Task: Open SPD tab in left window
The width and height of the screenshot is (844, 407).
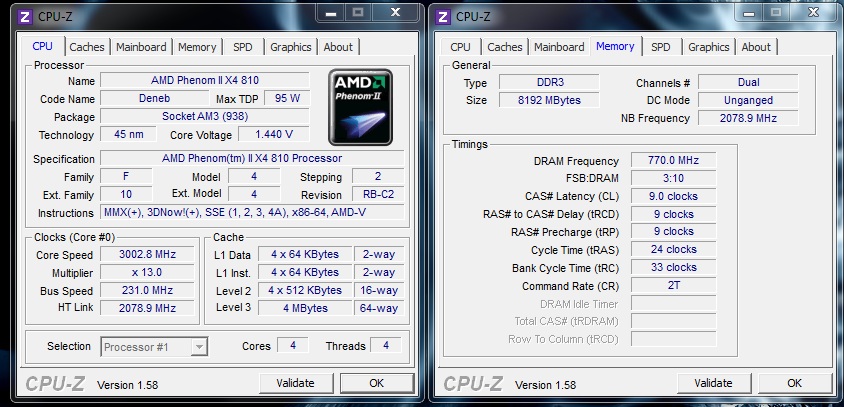Action: pyautogui.click(x=243, y=47)
